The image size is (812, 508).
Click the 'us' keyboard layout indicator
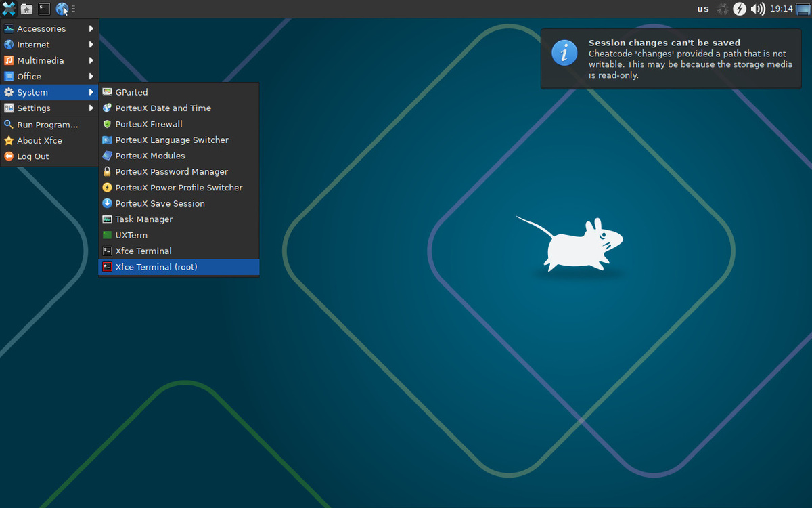click(x=703, y=9)
